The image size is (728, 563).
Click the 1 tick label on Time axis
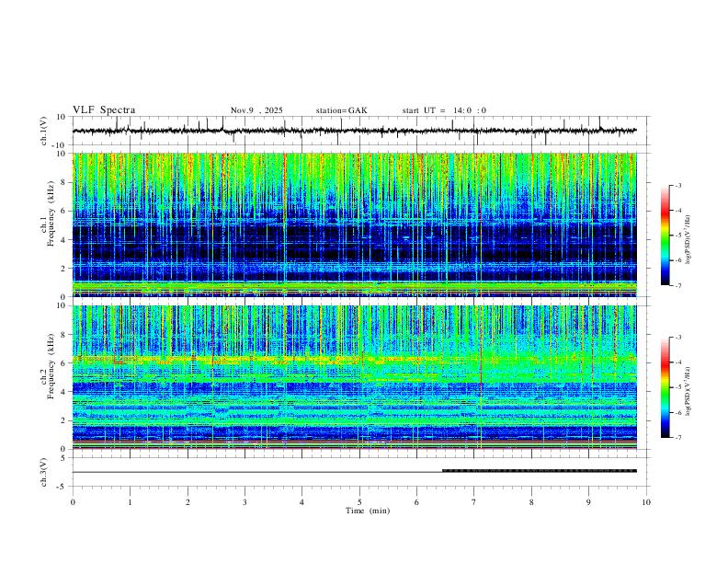click(x=130, y=502)
